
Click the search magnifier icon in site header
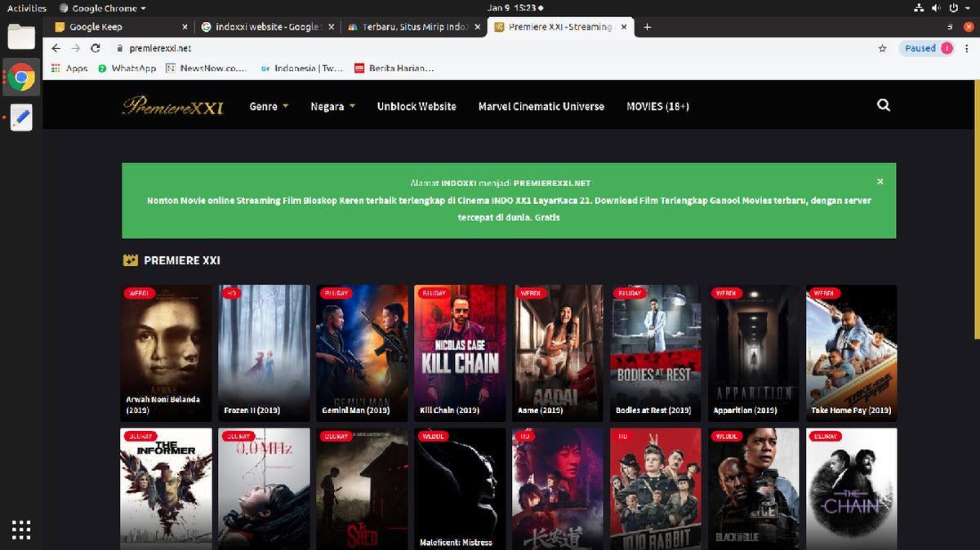click(883, 105)
